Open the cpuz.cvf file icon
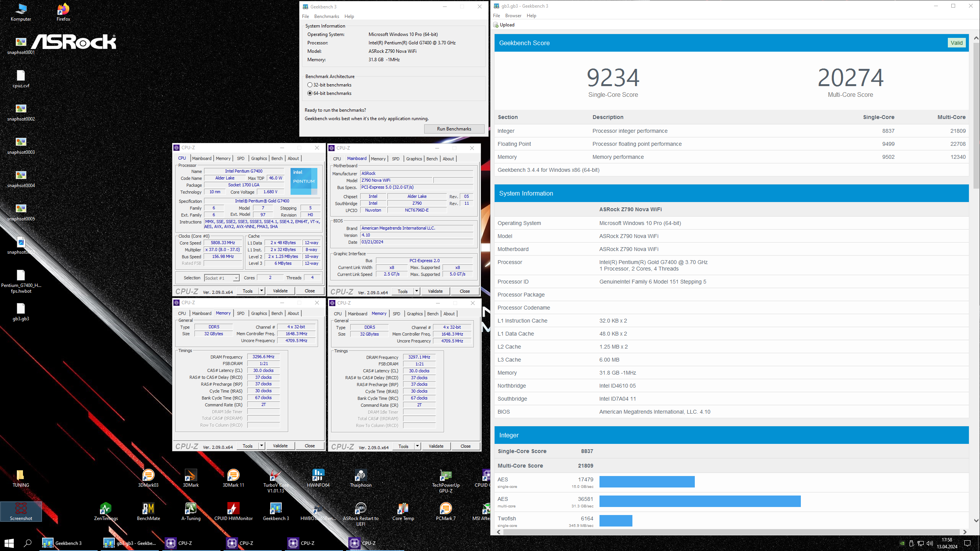 21,79
